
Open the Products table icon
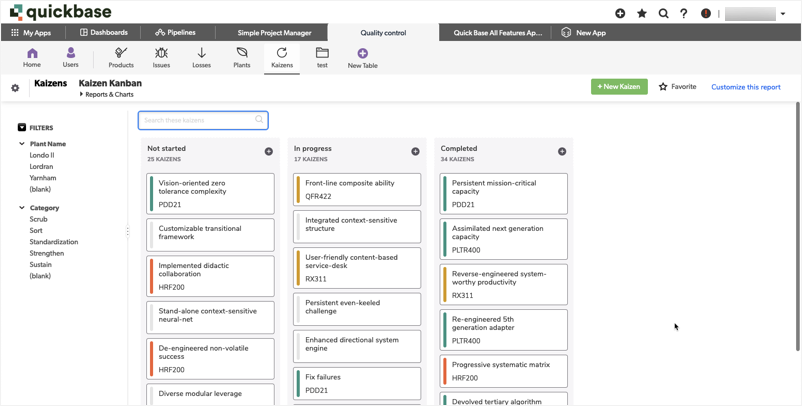(121, 58)
